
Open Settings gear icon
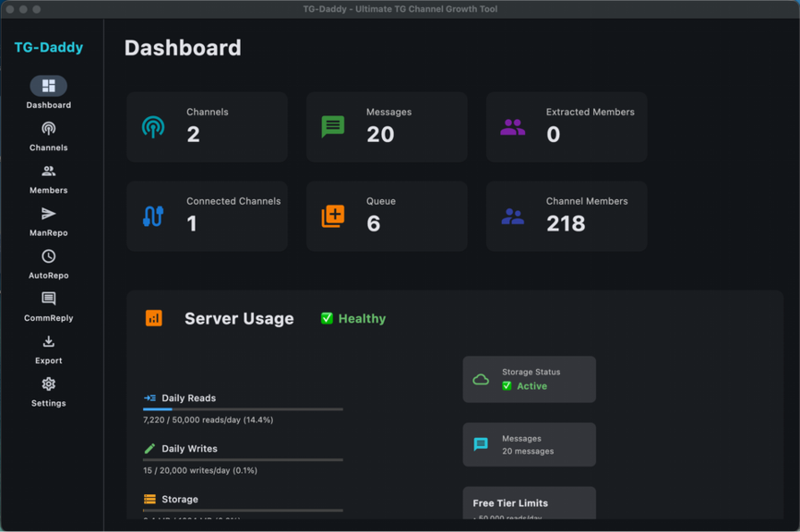click(x=48, y=384)
